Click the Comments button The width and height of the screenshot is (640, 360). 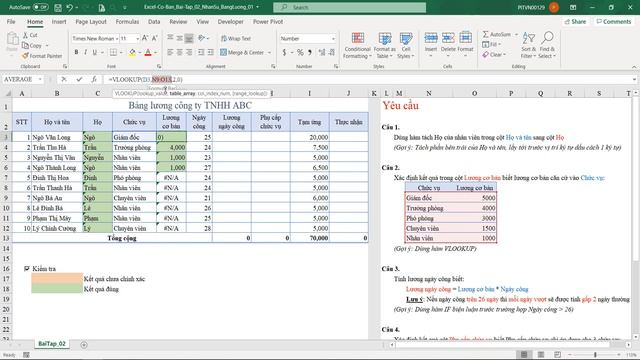[614, 22]
